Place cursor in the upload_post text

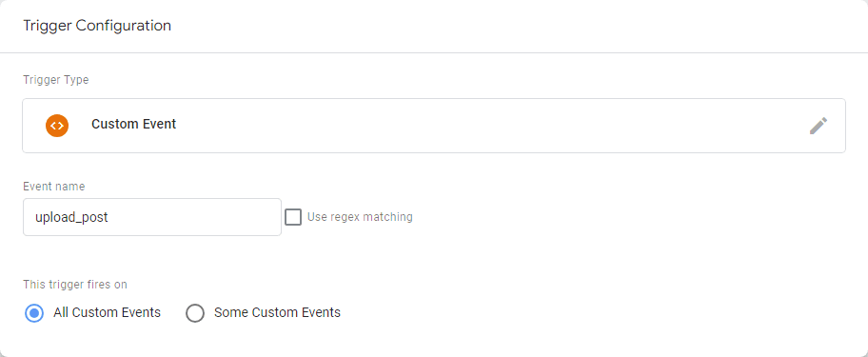71,217
